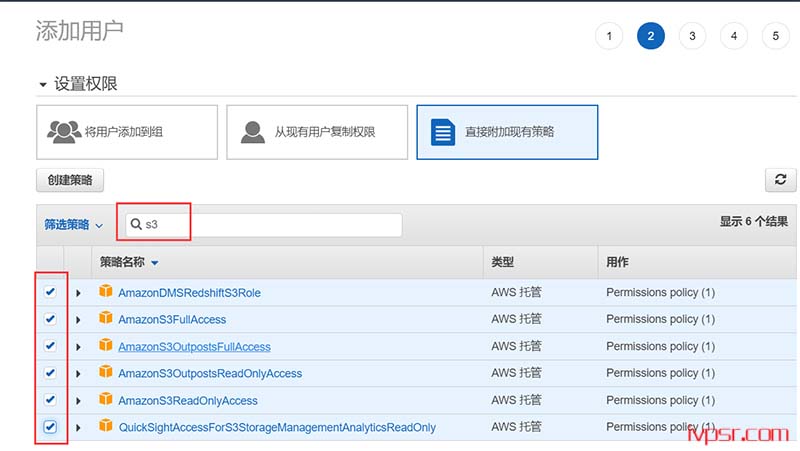This screenshot has width=800, height=451.
Task: Click AWS 托管 in the AmazonS3FullAccess row
Action: coord(516,319)
